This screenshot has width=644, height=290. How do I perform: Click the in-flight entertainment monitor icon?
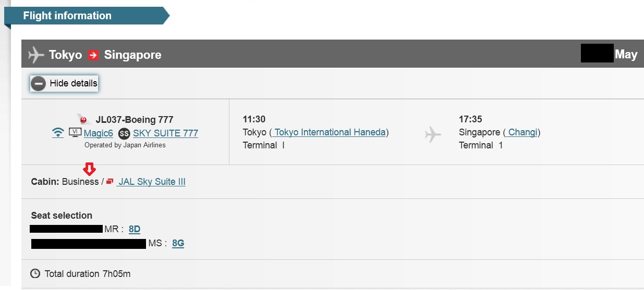[75, 133]
